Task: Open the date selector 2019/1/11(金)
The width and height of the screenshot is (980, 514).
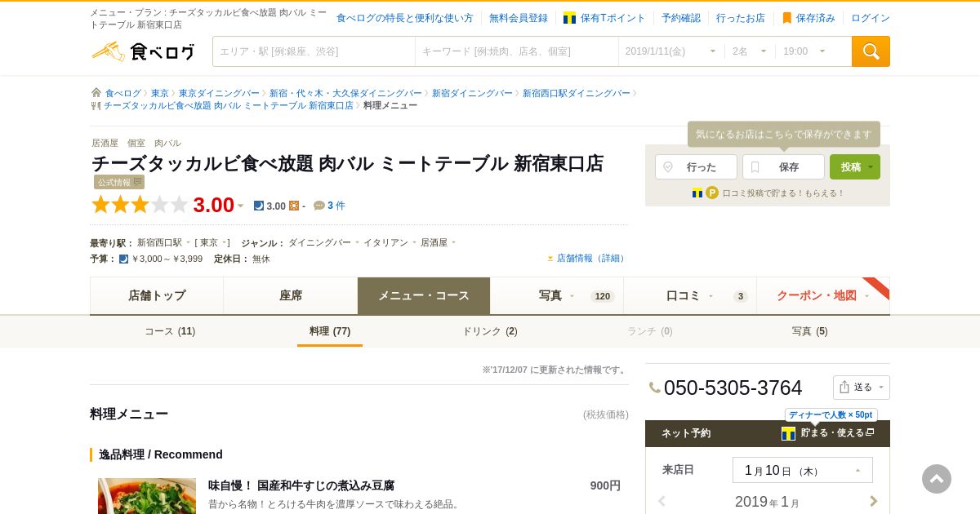Action: [671, 51]
